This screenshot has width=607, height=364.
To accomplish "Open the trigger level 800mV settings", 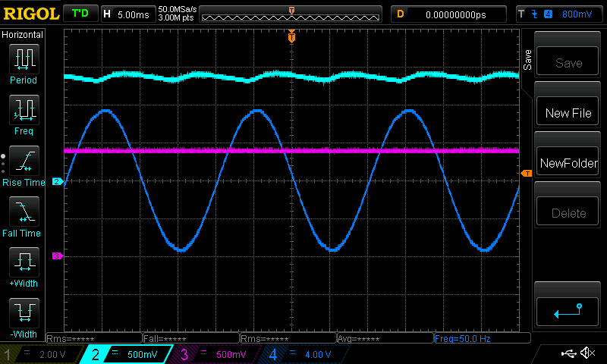I will pos(560,14).
